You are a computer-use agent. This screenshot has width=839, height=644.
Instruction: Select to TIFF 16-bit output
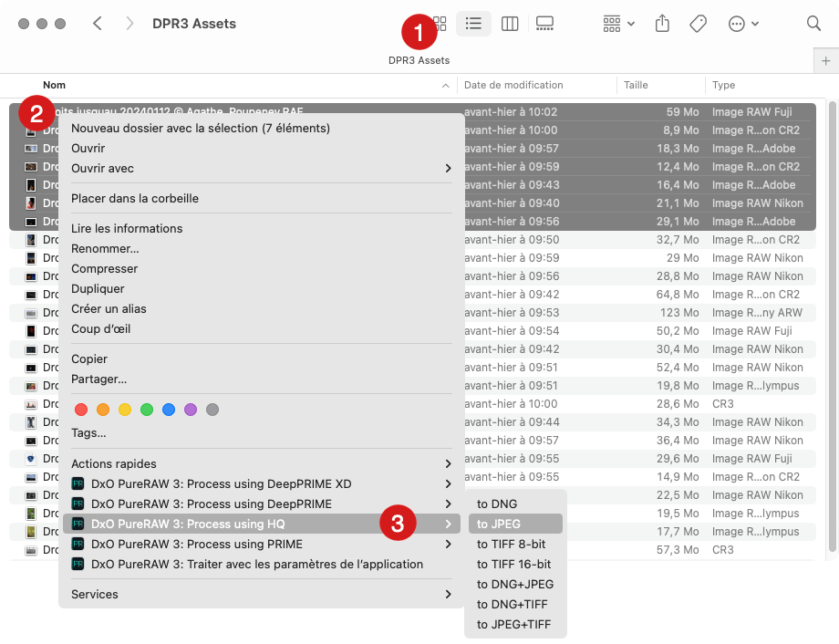coord(515,565)
